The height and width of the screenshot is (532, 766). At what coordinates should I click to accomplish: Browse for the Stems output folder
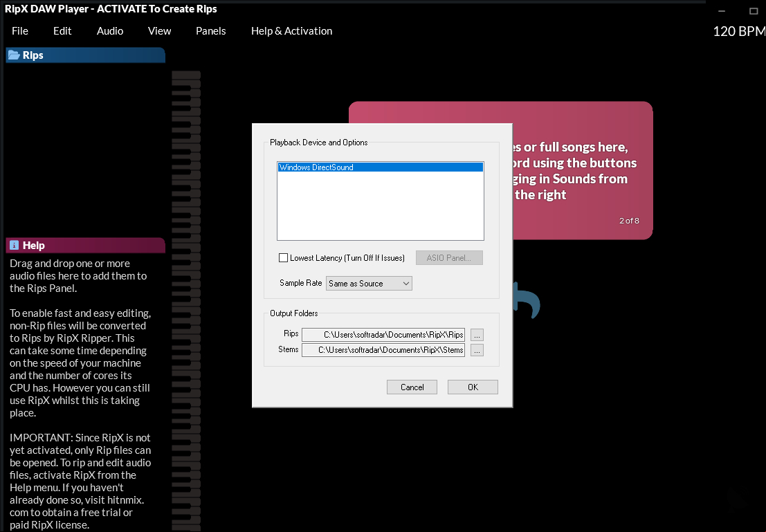[477, 350]
